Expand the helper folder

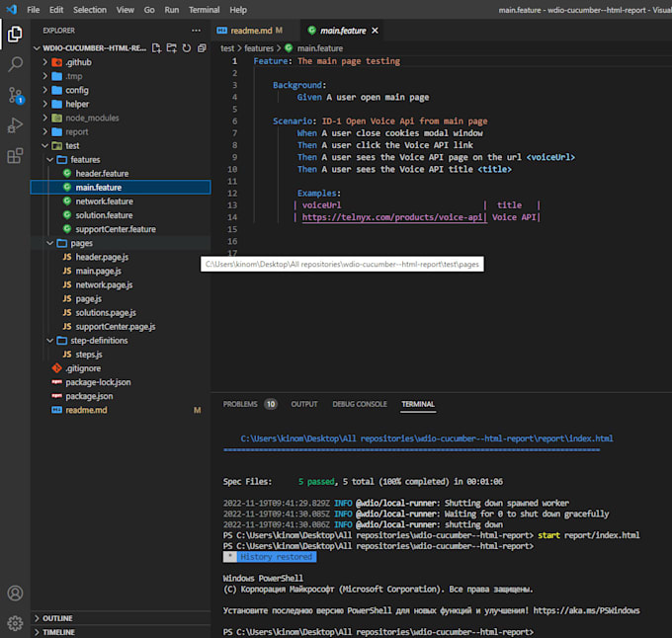pyautogui.click(x=121, y=104)
